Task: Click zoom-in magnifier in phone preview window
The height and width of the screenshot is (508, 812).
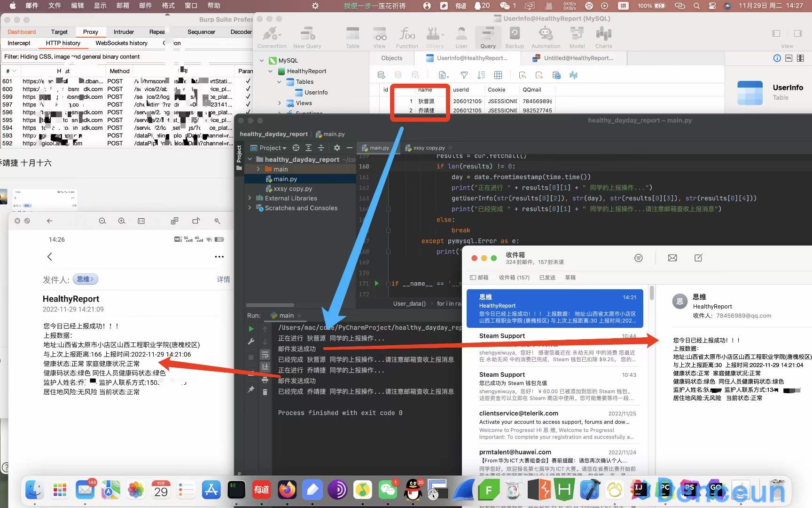Action: [122, 221]
